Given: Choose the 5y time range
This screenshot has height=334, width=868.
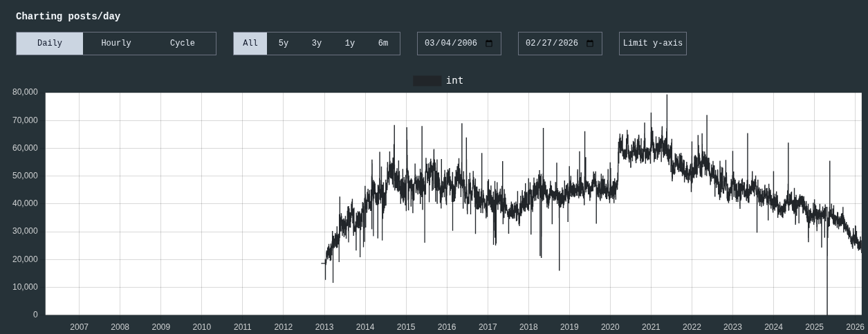Looking at the screenshot, I should pyautogui.click(x=284, y=44).
